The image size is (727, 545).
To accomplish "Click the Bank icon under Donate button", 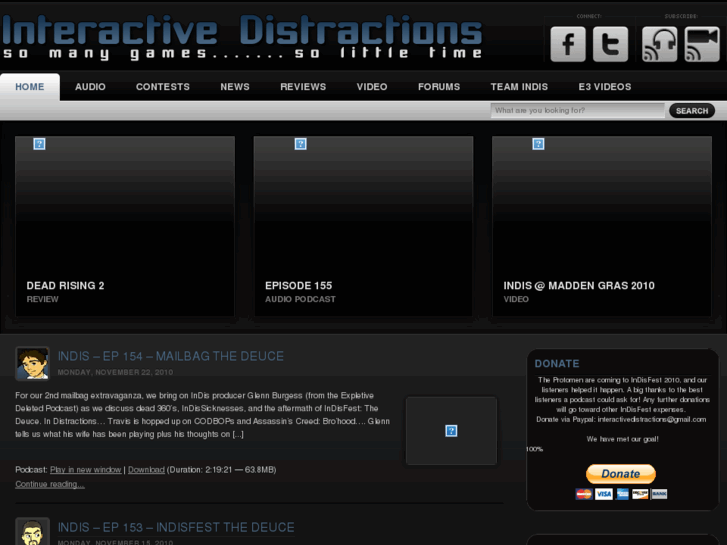I will point(659,494).
